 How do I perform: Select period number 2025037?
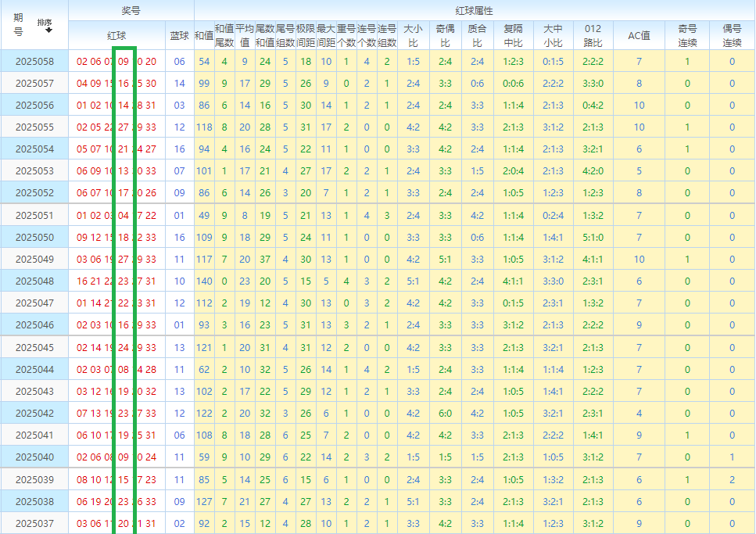pyautogui.click(x=34, y=523)
